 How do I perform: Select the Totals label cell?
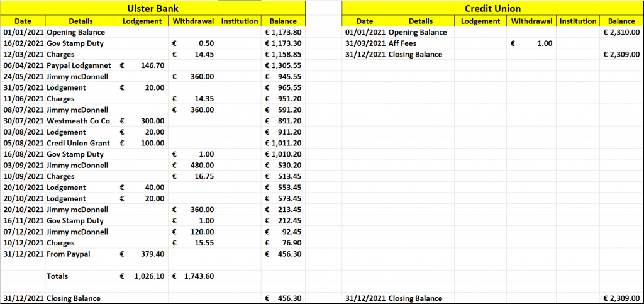pos(57,276)
